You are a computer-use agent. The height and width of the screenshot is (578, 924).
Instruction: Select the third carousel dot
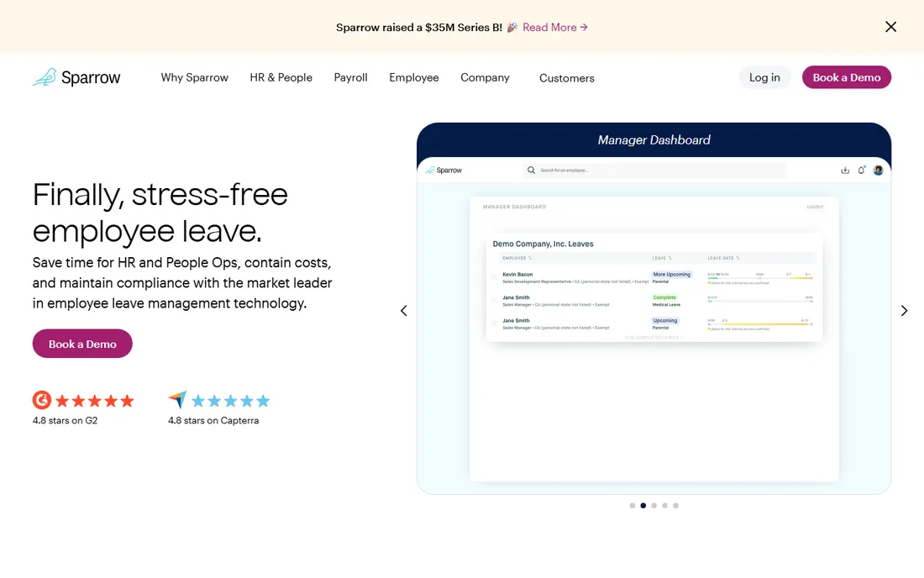click(654, 506)
